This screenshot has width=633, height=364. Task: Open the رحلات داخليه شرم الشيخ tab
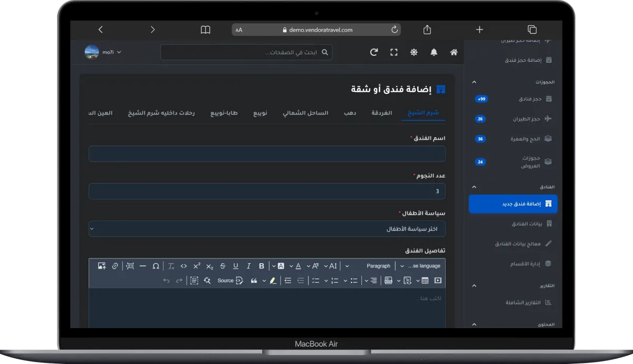(161, 113)
